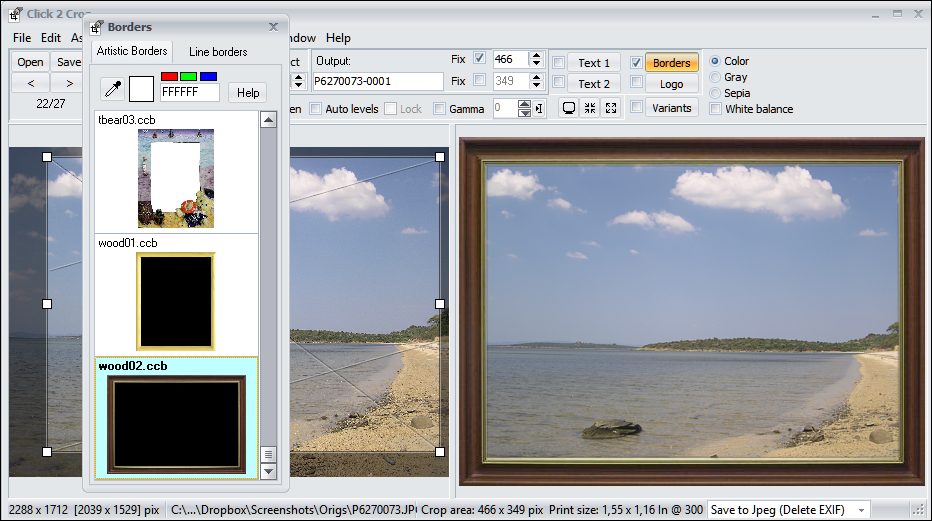The height and width of the screenshot is (521, 932).
Task: Click the Click 2 Crop app icon
Action: [x=16, y=14]
